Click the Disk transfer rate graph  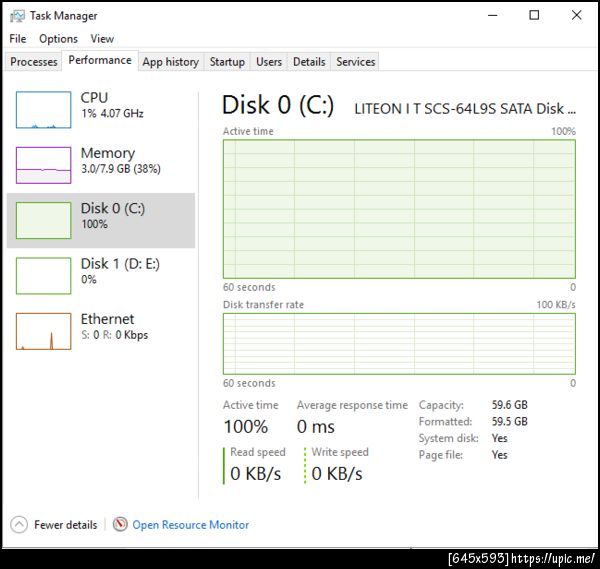point(399,344)
